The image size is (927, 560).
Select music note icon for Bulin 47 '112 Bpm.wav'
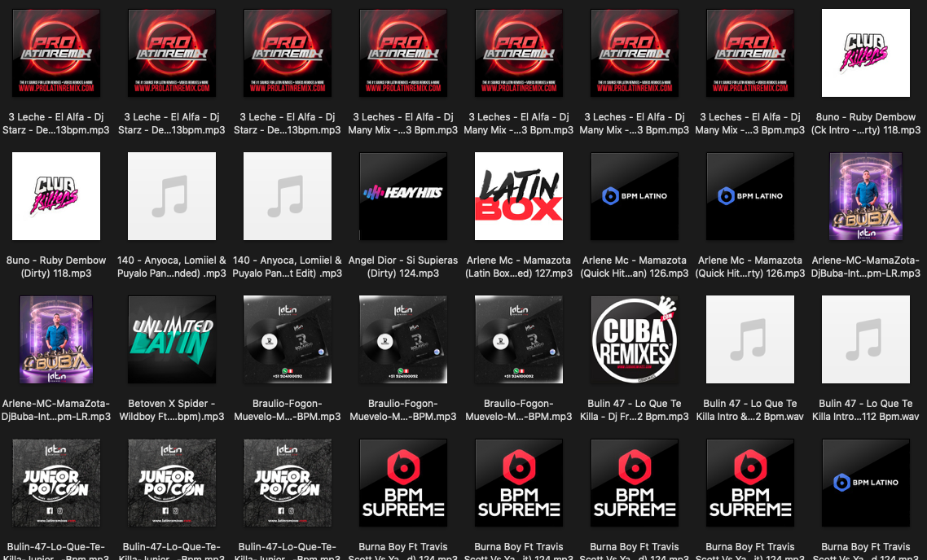(866, 339)
